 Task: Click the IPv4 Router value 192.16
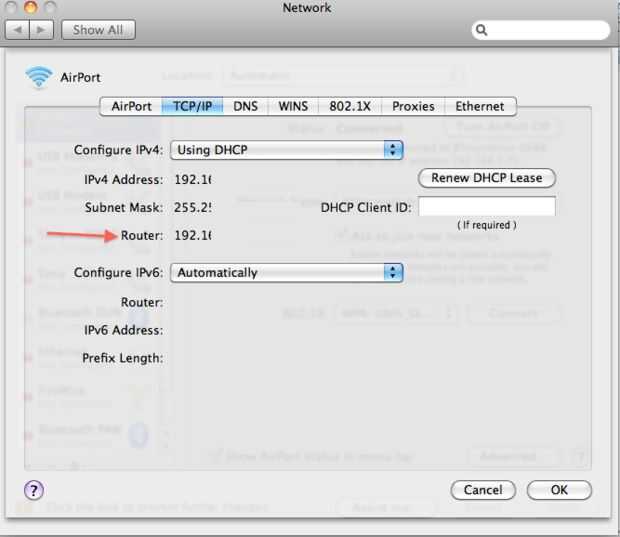pos(193,235)
